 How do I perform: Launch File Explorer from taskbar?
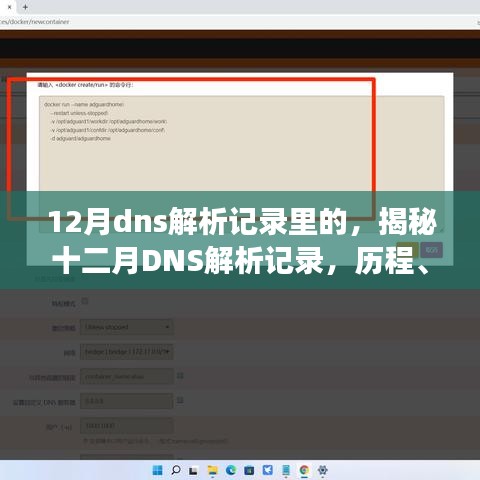(212, 470)
